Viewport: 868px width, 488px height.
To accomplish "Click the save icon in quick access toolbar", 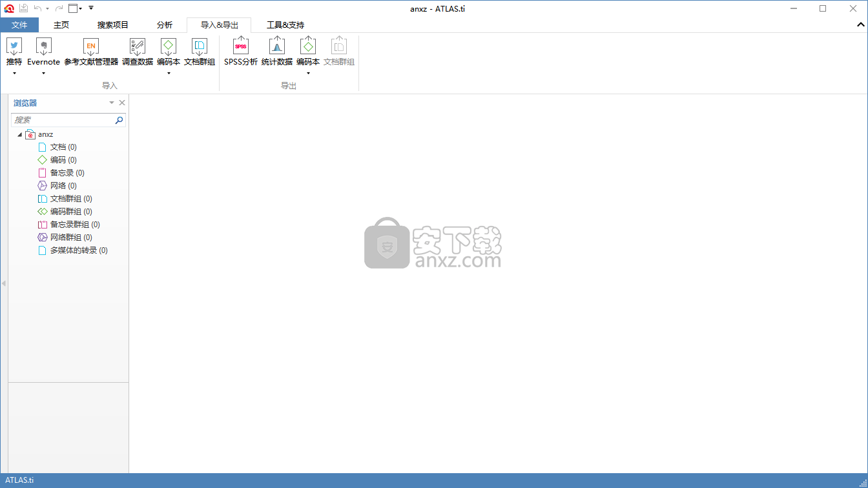I will [23, 8].
